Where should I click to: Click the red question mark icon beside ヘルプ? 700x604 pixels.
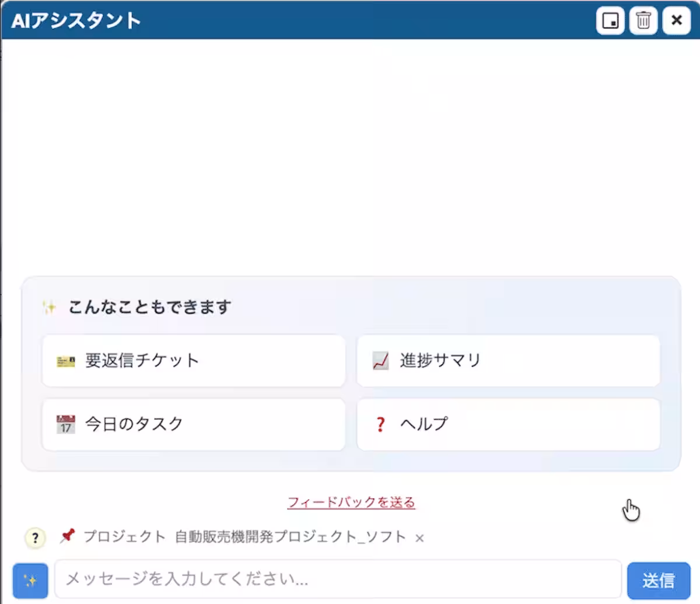[x=380, y=424]
